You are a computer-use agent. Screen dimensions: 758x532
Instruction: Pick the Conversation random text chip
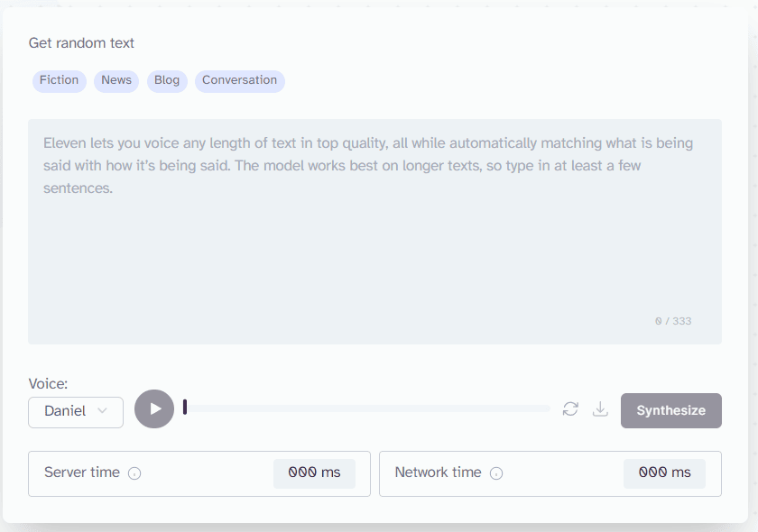pos(240,80)
